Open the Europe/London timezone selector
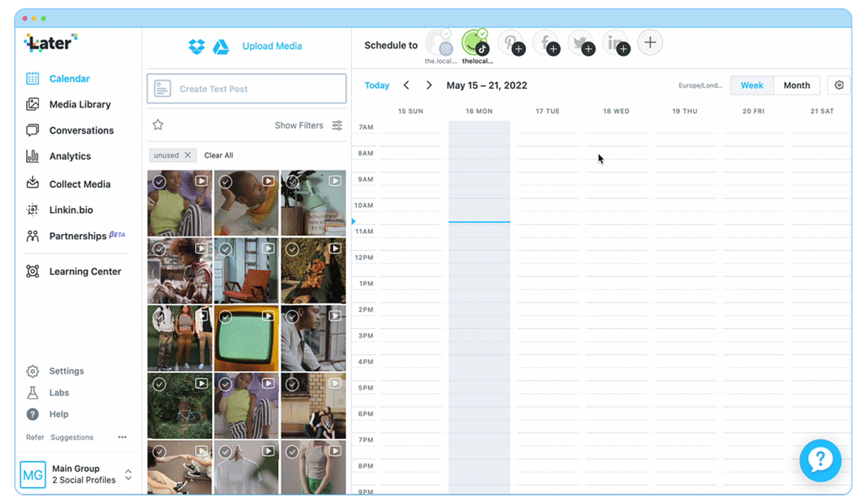The width and height of the screenshot is (866, 504). pyautogui.click(x=700, y=86)
